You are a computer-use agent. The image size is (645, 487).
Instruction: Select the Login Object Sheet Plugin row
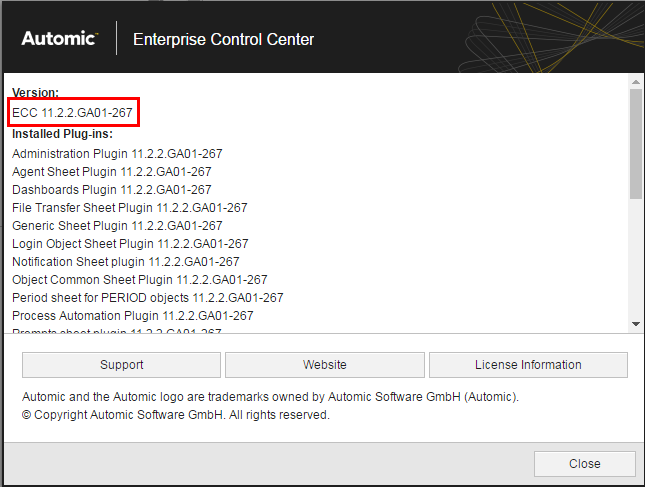point(130,244)
